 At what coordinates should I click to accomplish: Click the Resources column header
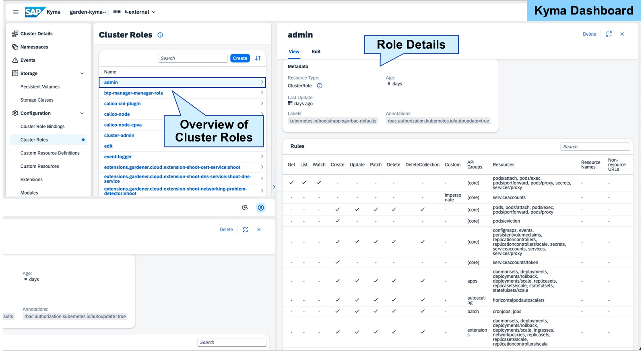504,165
